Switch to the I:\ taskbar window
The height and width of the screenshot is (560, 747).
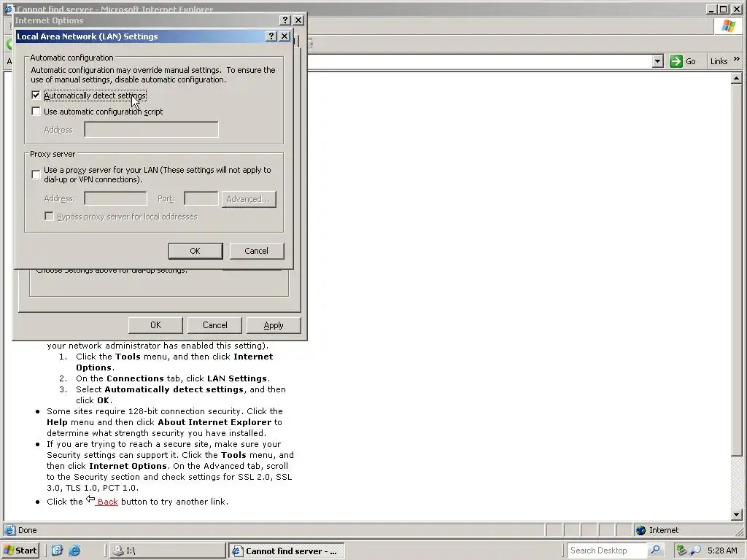tap(167, 551)
